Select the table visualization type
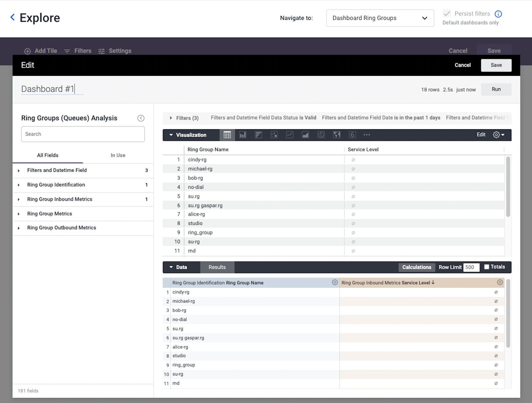532x403 pixels. 227,135
